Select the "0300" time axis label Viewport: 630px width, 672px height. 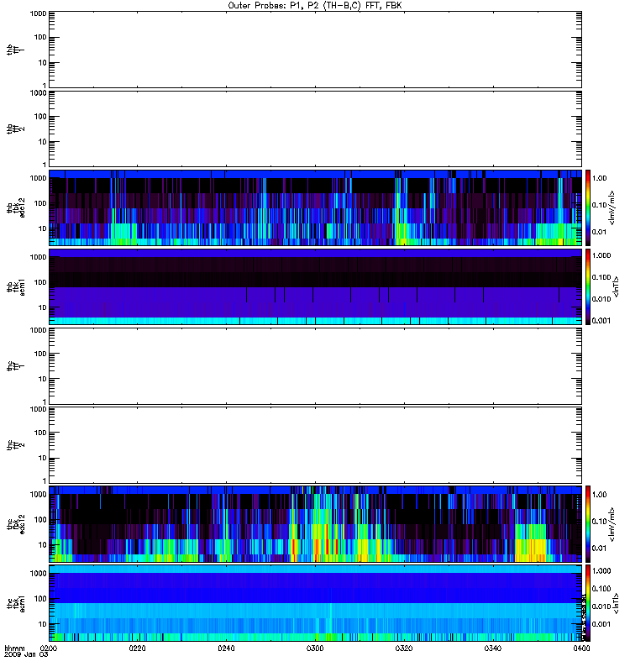315,648
